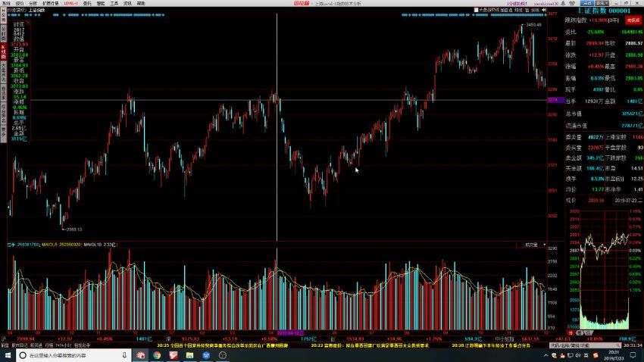Viewport: 644px width, 362px height.
Task: Open the 报价 menu
Action: (20, 3)
